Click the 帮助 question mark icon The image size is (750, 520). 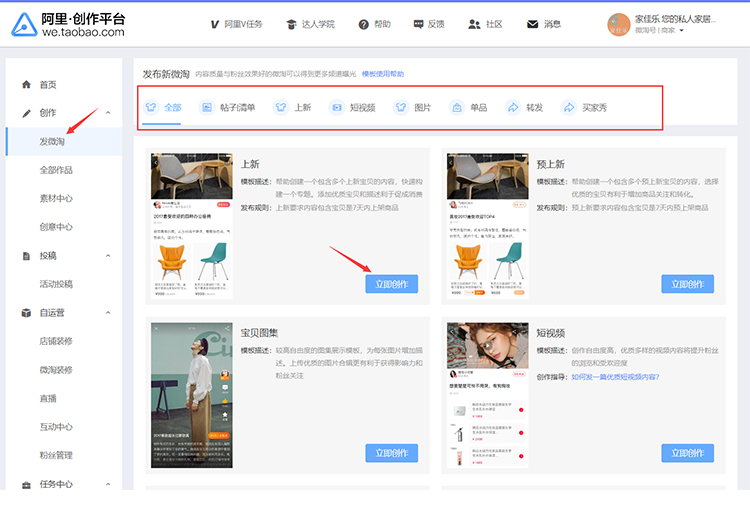point(364,24)
